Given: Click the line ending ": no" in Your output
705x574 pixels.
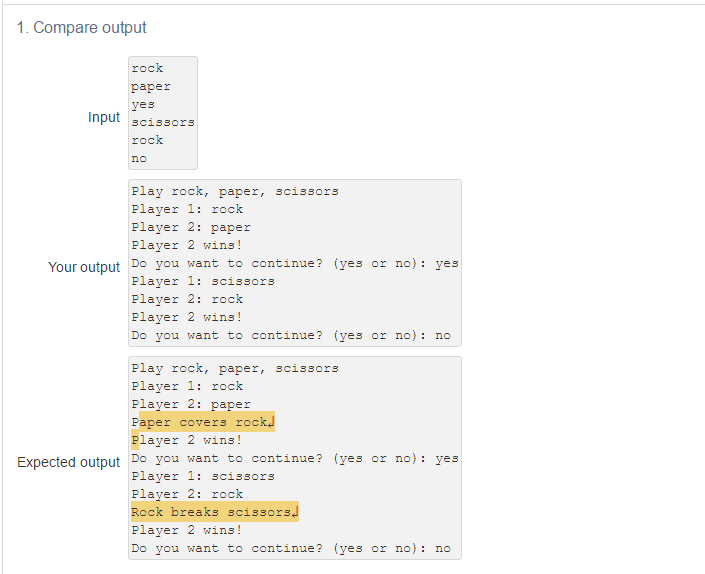Looking at the screenshot, I should tap(291, 335).
